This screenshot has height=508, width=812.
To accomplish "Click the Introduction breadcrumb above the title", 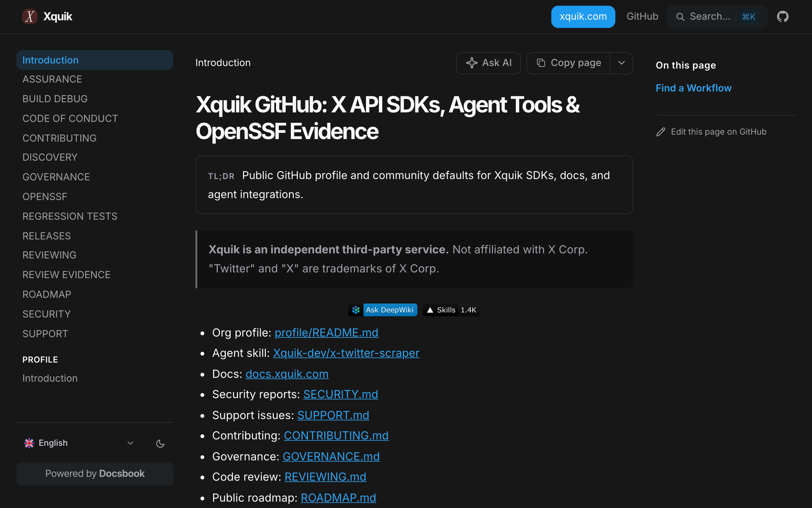I will click(223, 63).
